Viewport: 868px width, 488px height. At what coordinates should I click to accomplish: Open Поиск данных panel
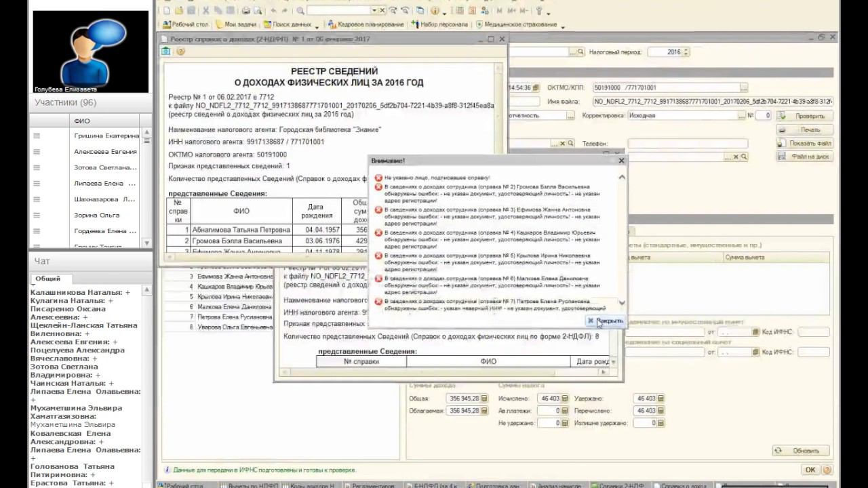point(288,24)
